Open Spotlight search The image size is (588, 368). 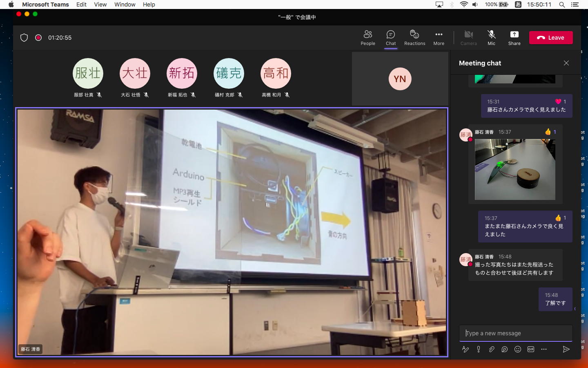[x=562, y=4]
